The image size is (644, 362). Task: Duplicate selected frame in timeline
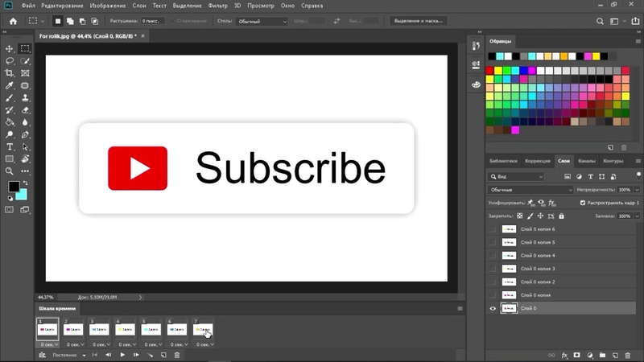click(163, 355)
